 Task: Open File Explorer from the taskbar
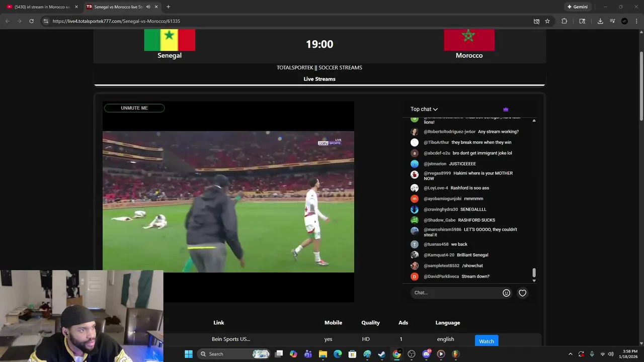(x=323, y=354)
